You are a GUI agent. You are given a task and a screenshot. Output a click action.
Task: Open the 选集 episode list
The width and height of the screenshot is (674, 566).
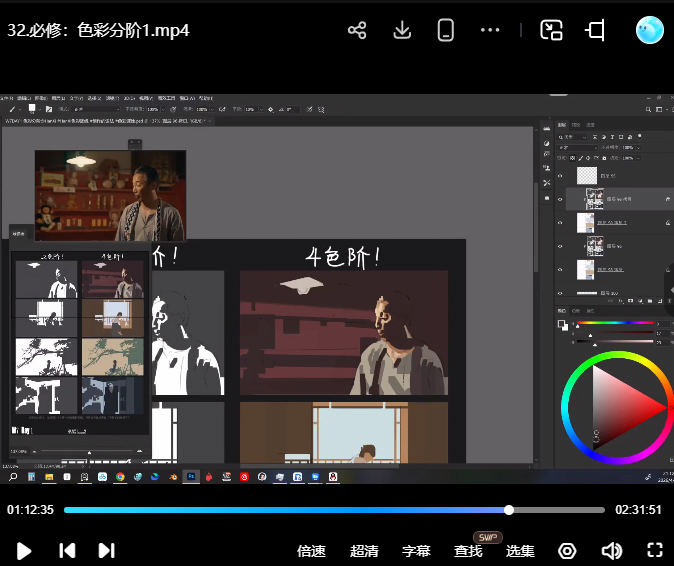pos(520,551)
